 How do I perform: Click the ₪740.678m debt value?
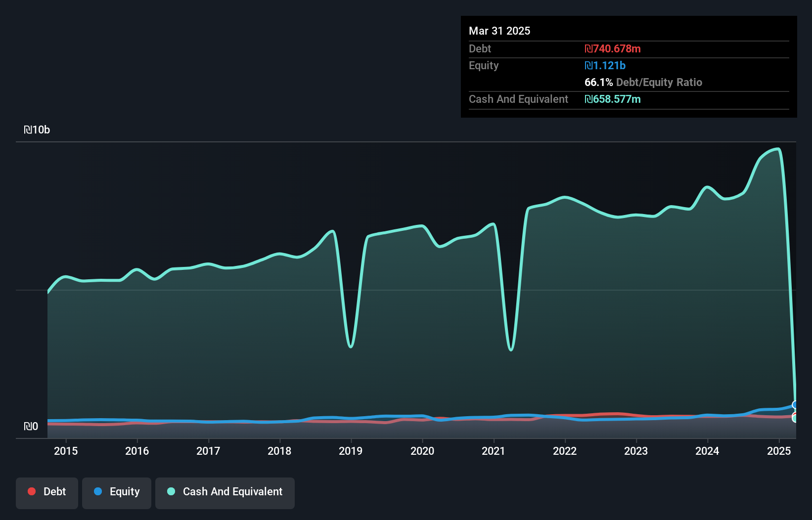(x=613, y=48)
